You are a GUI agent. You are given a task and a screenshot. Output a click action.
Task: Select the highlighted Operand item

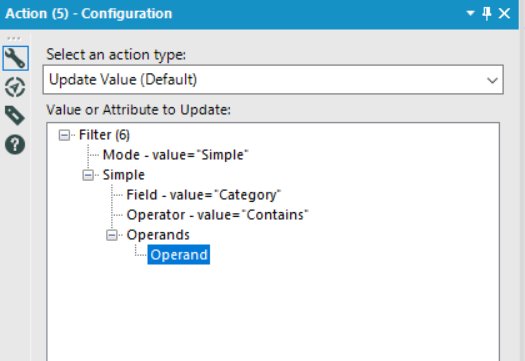tap(179, 255)
